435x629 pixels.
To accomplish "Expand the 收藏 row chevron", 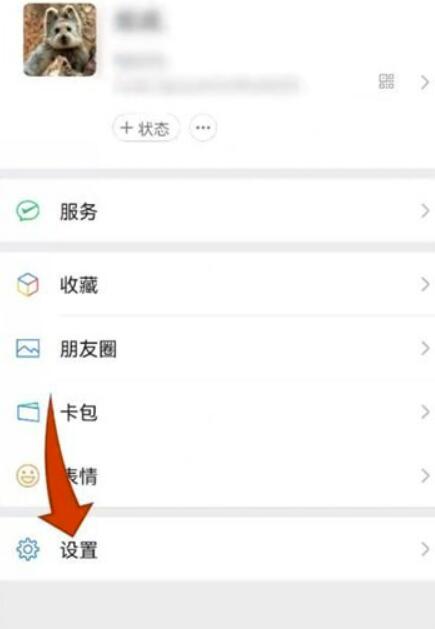I will pyautogui.click(x=425, y=284).
